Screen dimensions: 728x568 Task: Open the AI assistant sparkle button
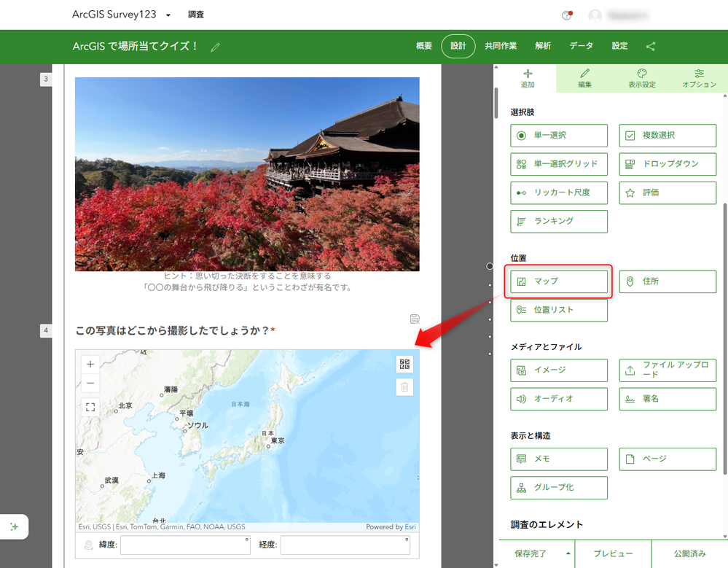pos(15,526)
